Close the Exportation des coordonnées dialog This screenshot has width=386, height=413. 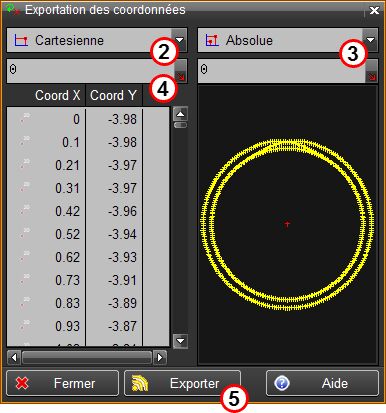pos(374,10)
